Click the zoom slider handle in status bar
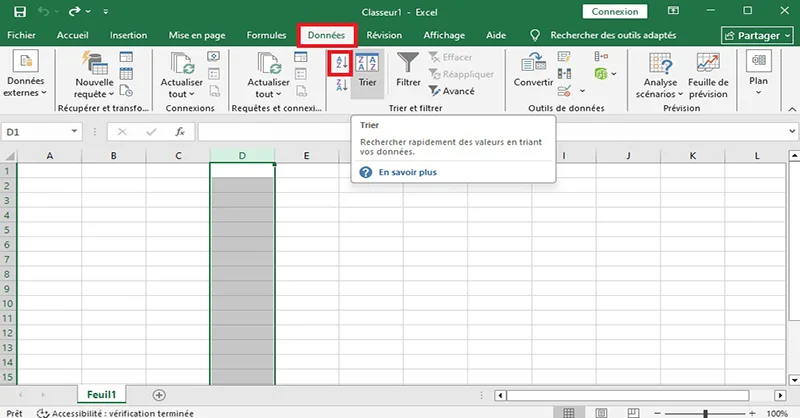This screenshot has height=418, width=800. (x=705, y=413)
